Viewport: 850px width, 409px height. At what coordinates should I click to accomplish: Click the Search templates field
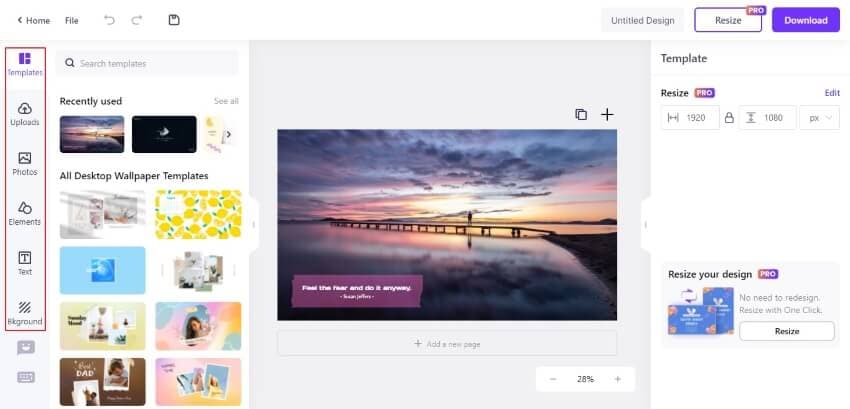point(147,63)
